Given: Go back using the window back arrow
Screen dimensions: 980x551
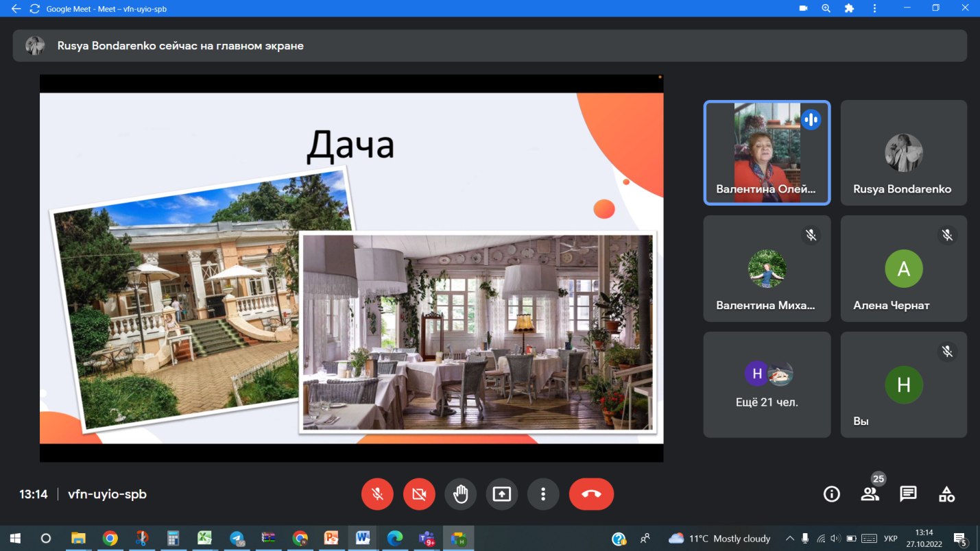Looking at the screenshot, I should tap(16, 9).
